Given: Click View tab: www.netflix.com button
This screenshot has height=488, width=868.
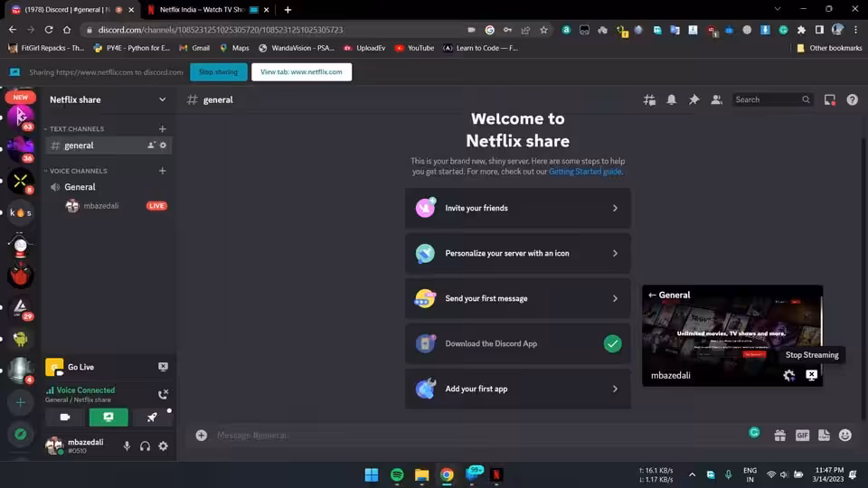Looking at the screenshot, I should point(301,72).
